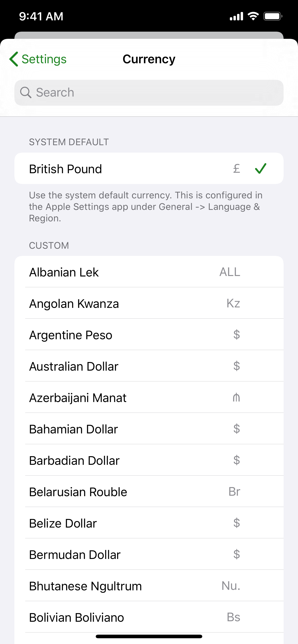Choose Bhutanese Ngultrum row
298x644 pixels.
pyautogui.click(x=149, y=586)
